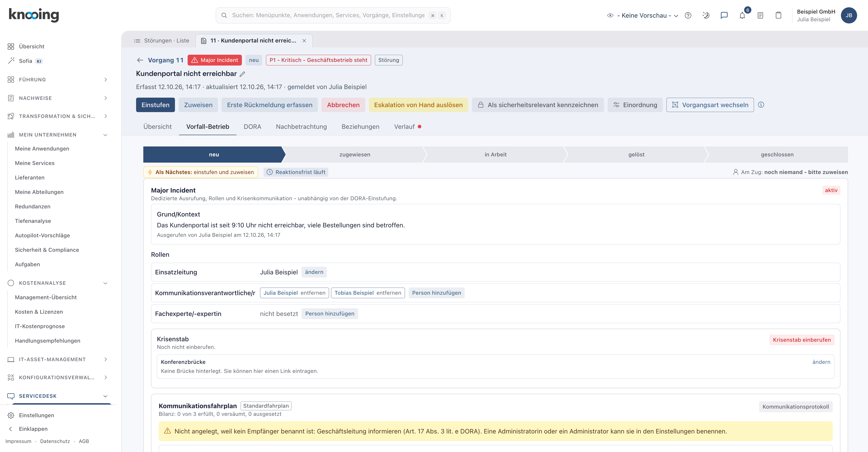Remove Tobias Beispiel from Kommunikationsverantwortliche
The height and width of the screenshot is (452, 868).
389,293
